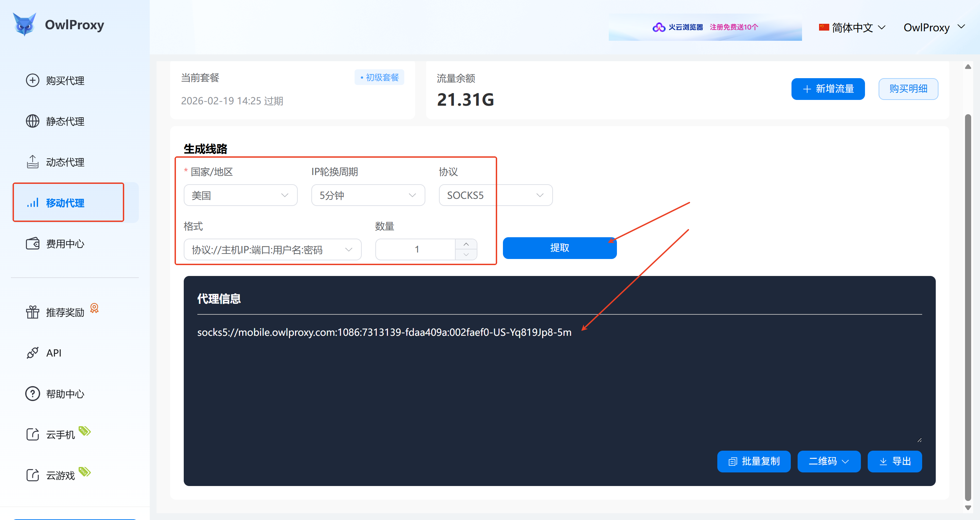Expand the 格式 format dropdown
This screenshot has height=520, width=980.
tap(272, 250)
